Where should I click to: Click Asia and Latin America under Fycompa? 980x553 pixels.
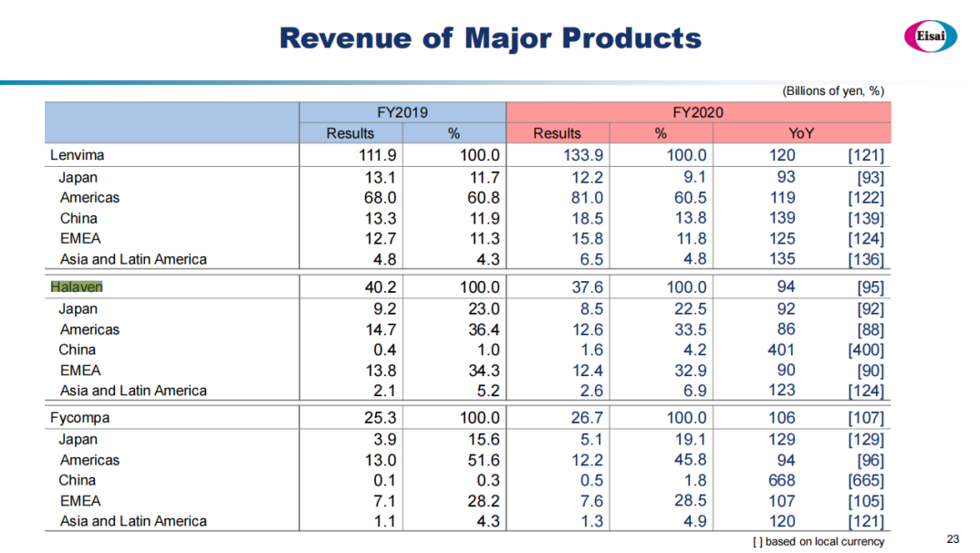click(x=133, y=521)
